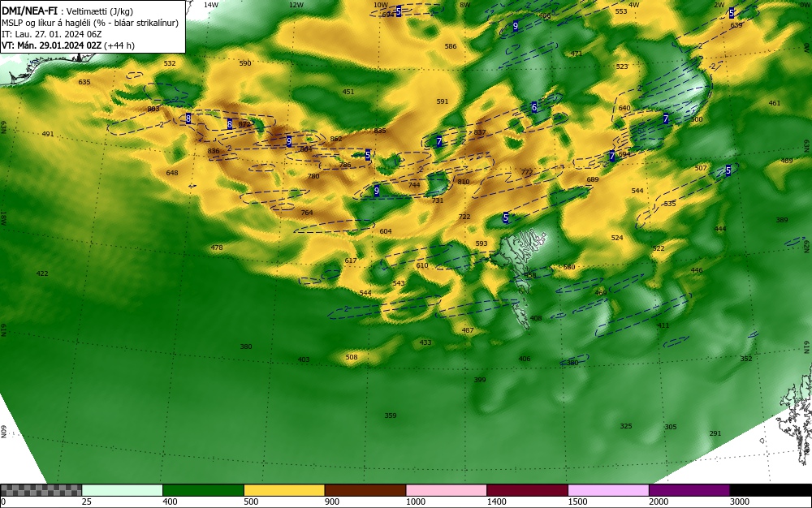
Task: Click the '359' map value
Action: coord(391,415)
